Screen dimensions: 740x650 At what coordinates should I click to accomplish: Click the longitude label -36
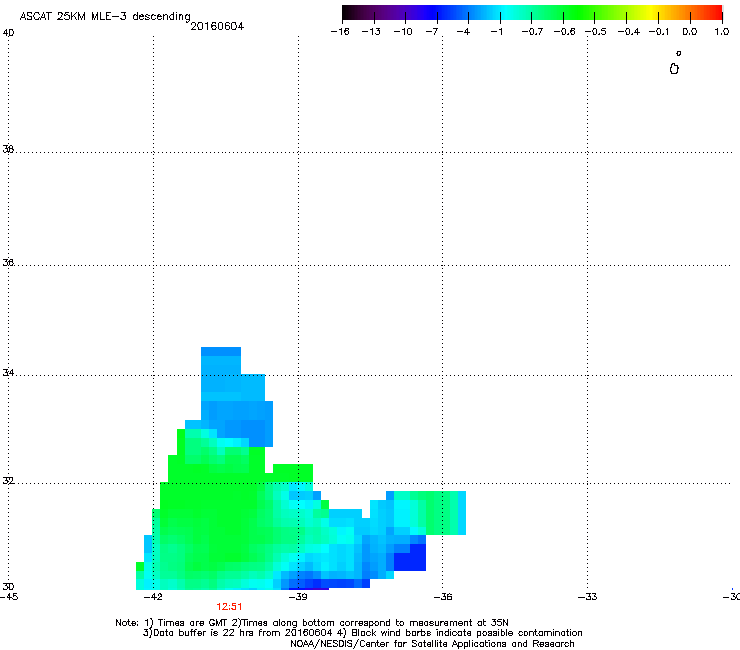(x=443, y=597)
